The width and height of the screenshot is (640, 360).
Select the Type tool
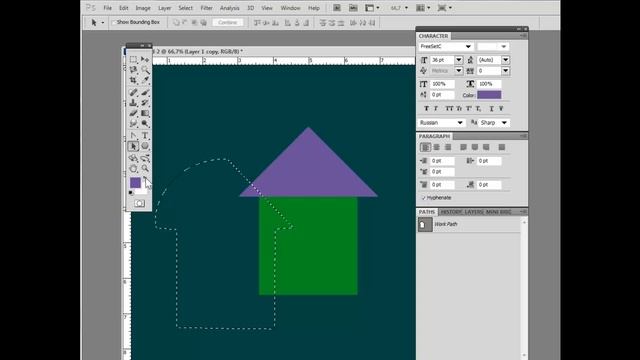click(x=145, y=136)
